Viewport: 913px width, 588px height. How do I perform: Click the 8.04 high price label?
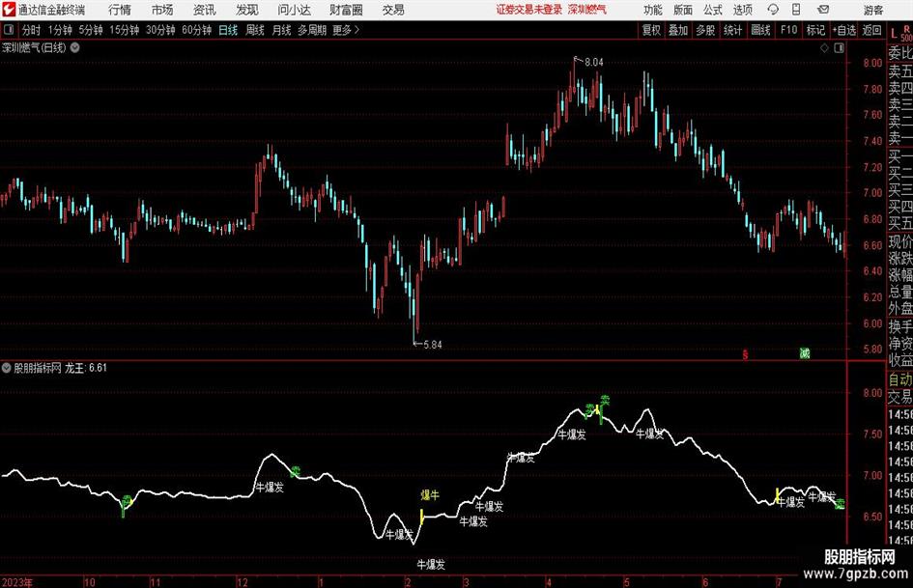click(x=594, y=63)
